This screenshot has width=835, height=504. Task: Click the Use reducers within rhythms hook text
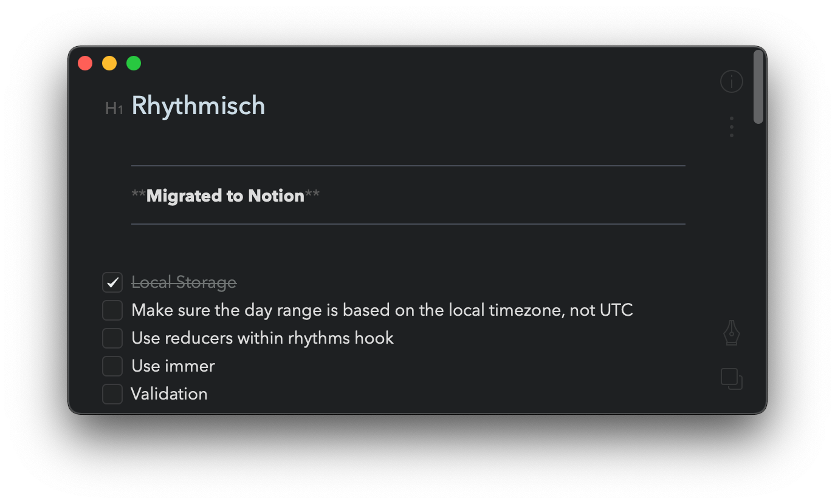(263, 338)
